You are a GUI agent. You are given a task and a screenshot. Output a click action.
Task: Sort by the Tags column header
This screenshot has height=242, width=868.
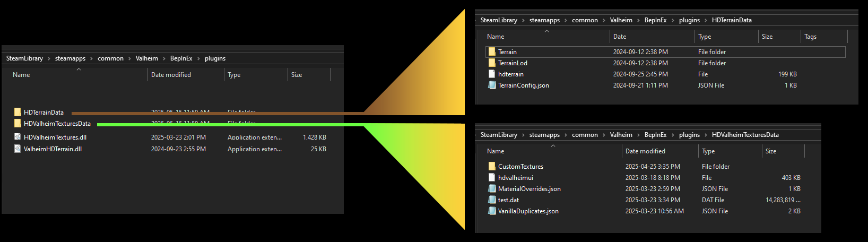(x=810, y=37)
